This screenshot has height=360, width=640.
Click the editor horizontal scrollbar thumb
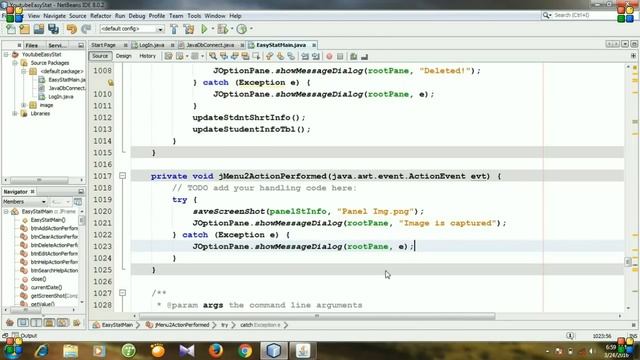(317, 316)
